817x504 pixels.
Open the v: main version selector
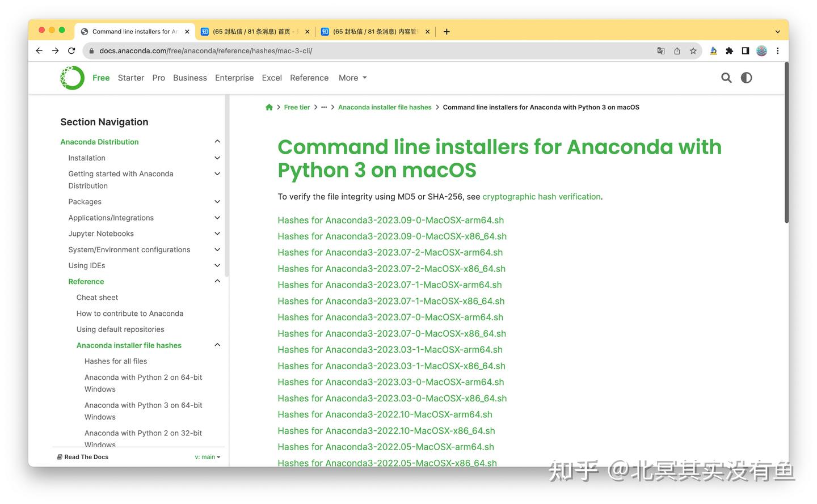(208, 456)
